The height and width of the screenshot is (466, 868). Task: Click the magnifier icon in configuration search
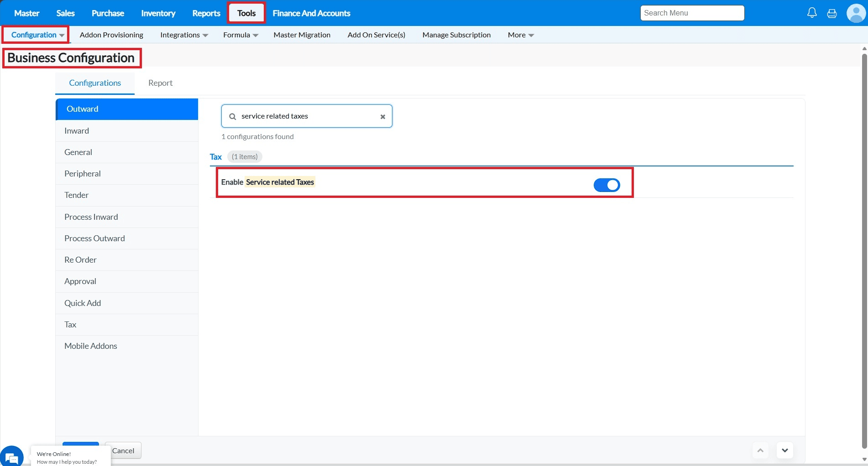click(232, 116)
